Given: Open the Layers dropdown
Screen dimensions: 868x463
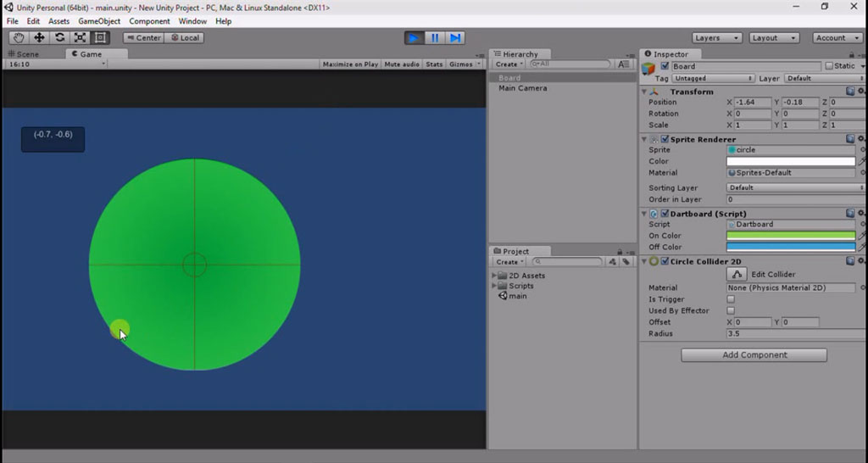Looking at the screenshot, I should (716, 37).
